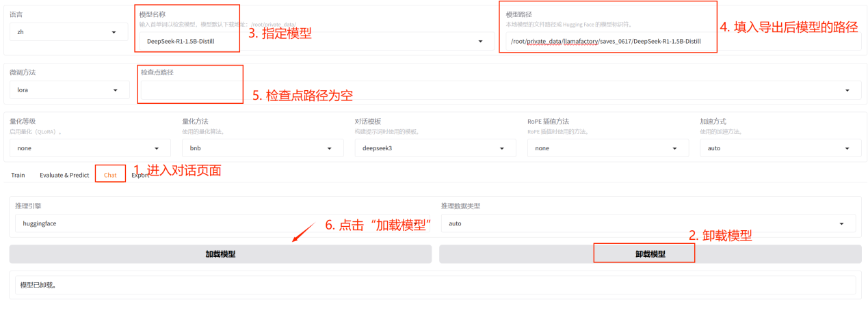Viewport: 868px width, 317px height.
Task: Expand the 推理数据类型 dropdown showing auto
Action: tap(648, 223)
